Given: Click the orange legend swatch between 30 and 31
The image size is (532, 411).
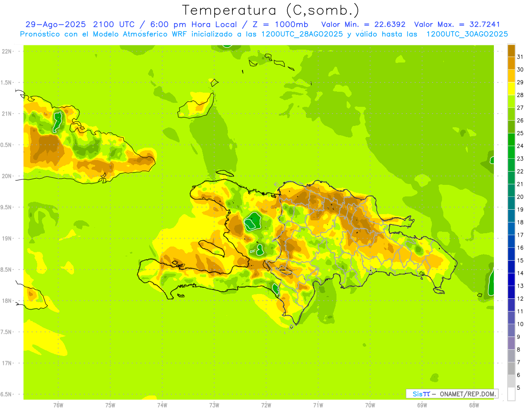Looking at the screenshot, I should pos(511,63).
